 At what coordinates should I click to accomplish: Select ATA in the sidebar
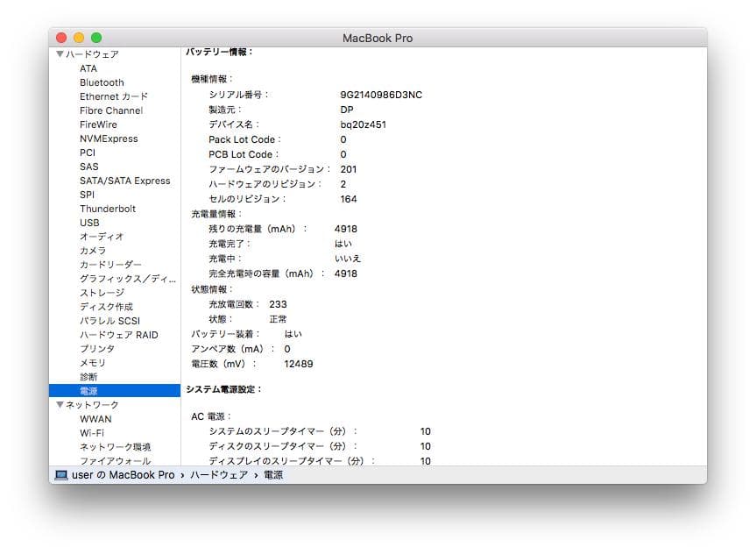88,68
